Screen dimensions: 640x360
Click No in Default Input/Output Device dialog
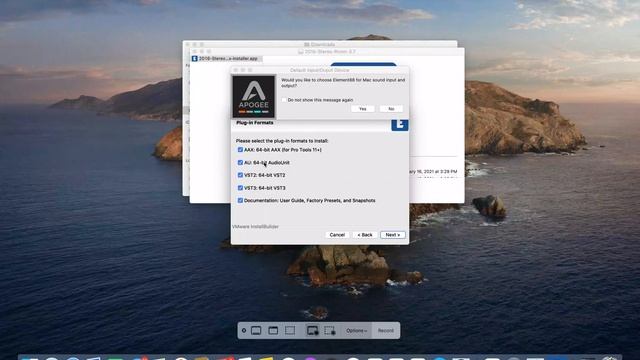[x=391, y=109]
